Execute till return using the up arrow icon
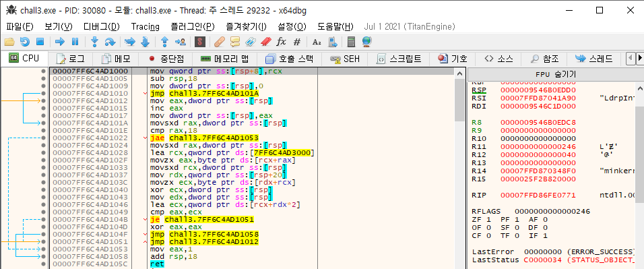Viewport: 644px width, 269px height. pos(164,42)
